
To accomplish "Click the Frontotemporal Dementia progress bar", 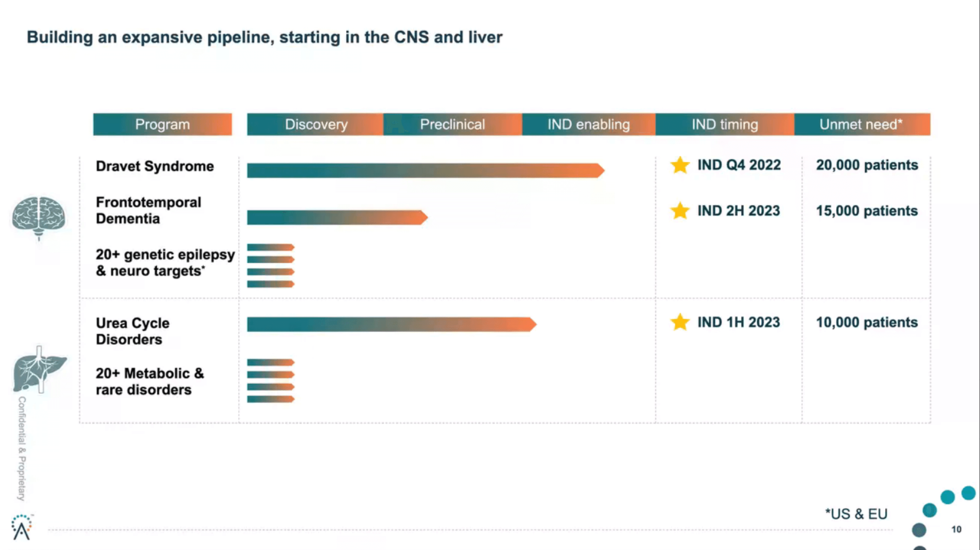I will click(x=337, y=217).
